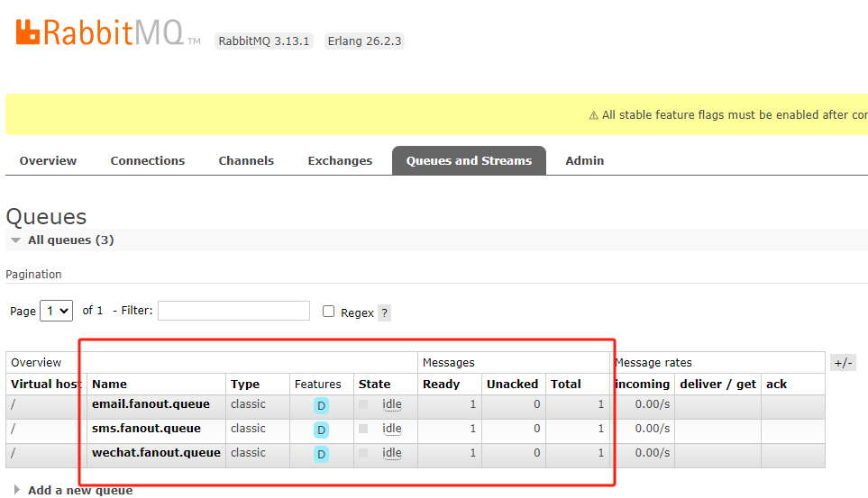Click the question mark help icon beside Regex

tap(384, 313)
